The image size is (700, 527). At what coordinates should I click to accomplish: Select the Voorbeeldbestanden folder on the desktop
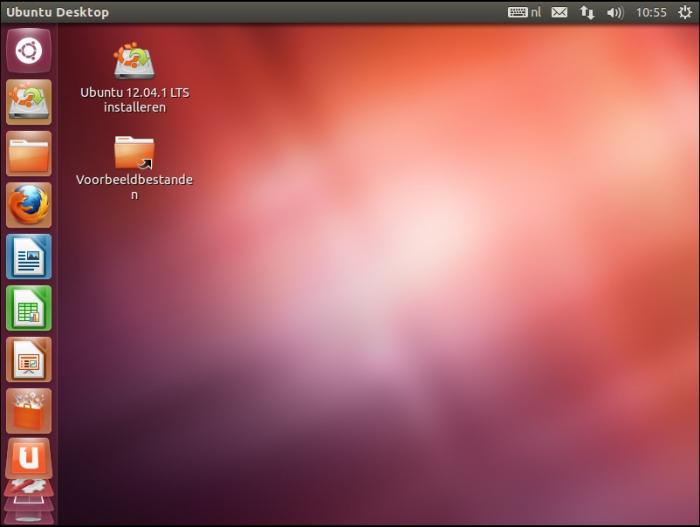click(x=134, y=152)
